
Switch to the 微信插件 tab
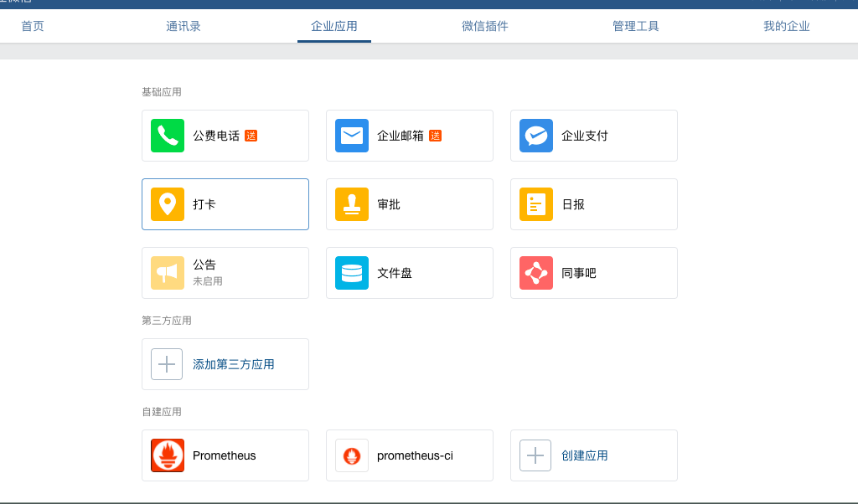[484, 26]
